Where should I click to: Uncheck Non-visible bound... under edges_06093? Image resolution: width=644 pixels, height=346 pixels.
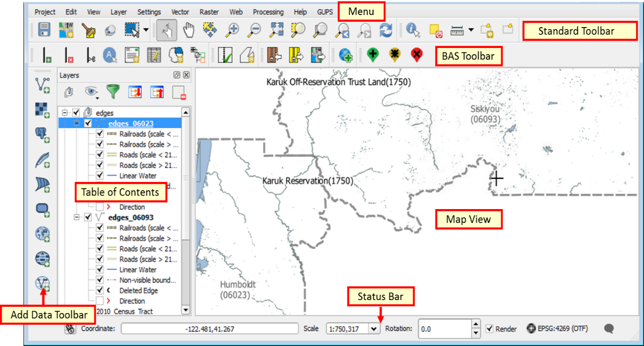100,280
